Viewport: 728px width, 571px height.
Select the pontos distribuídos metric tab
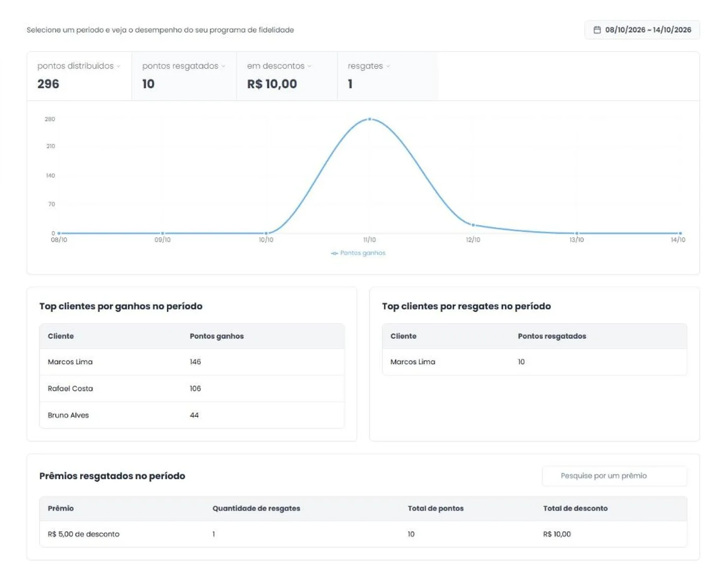[x=79, y=76]
